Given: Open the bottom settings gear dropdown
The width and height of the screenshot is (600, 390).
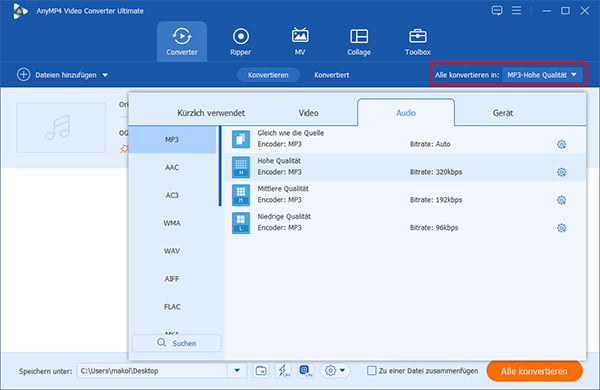Looking at the screenshot, I should (335, 370).
